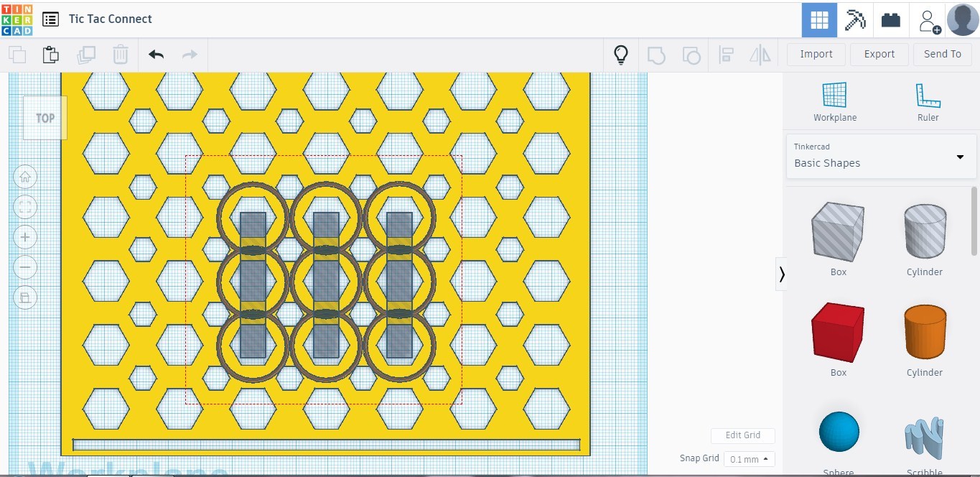Screen dimensions: 980x477
Task: Click the Edit Grid button
Action: coord(743,435)
